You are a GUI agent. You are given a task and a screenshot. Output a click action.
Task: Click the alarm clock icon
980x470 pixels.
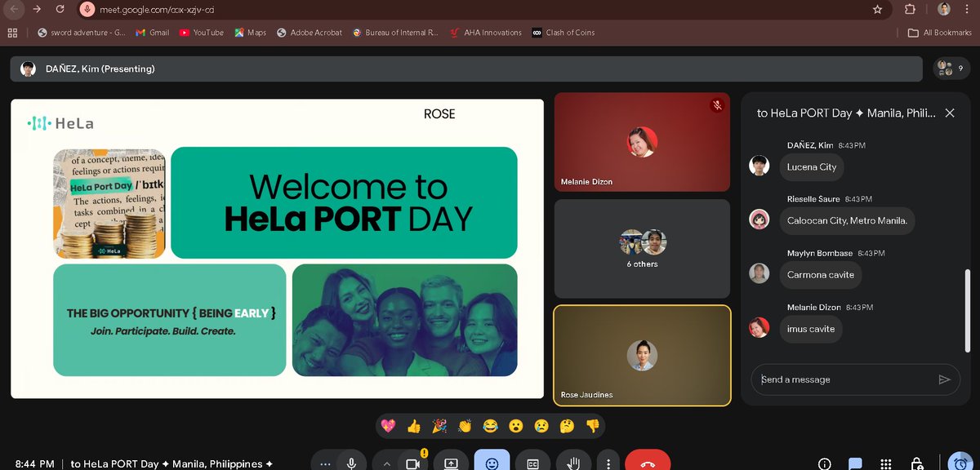click(960, 463)
